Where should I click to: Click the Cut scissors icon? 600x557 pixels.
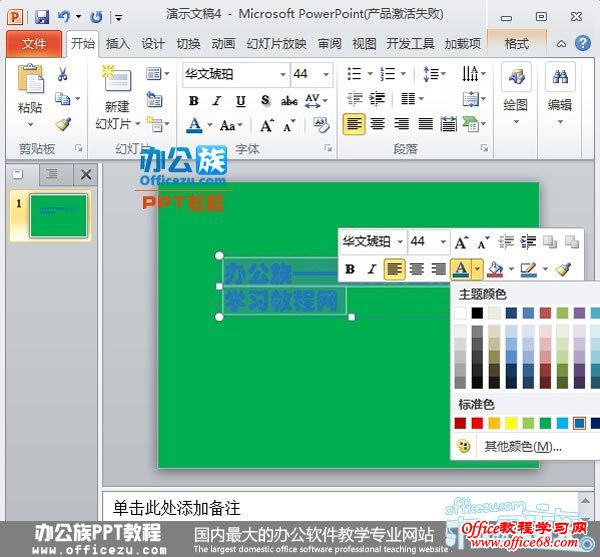pos(62,75)
